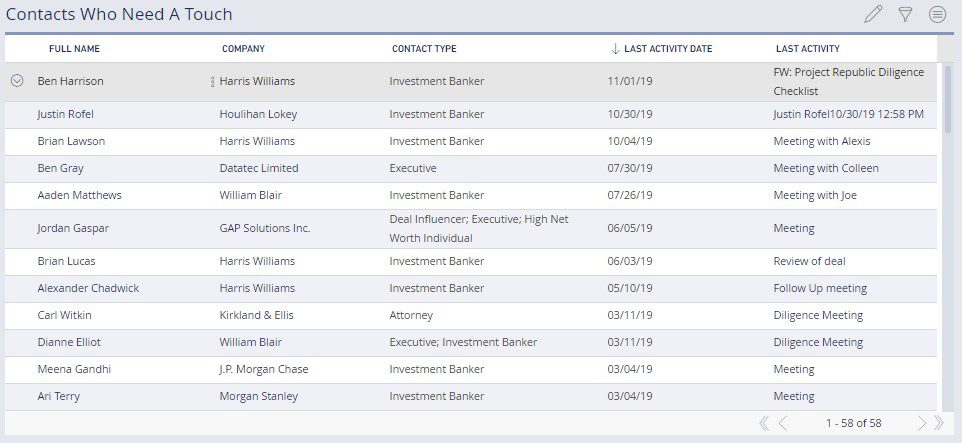Open Houlihan Lokey company link
This screenshot has height=443, width=962.
pyautogui.click(x=258, y=114)
